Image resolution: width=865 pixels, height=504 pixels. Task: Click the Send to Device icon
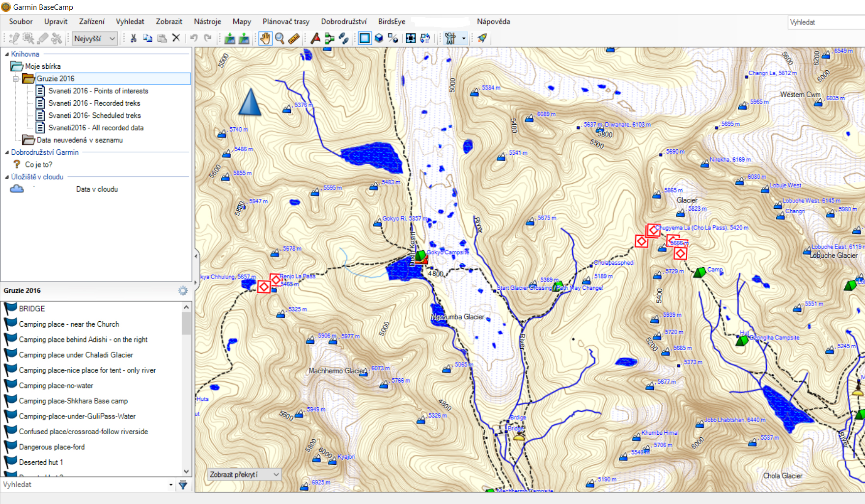(229, 38)
